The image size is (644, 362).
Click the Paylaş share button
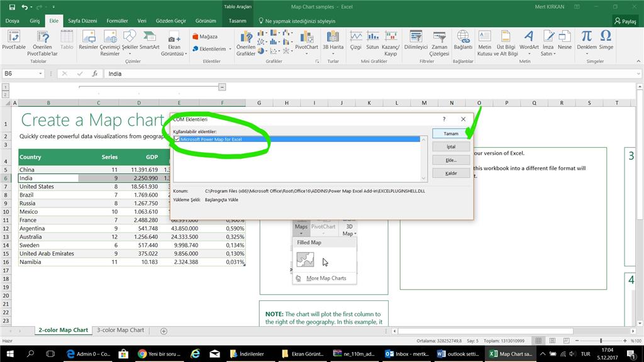pos(625,21)
